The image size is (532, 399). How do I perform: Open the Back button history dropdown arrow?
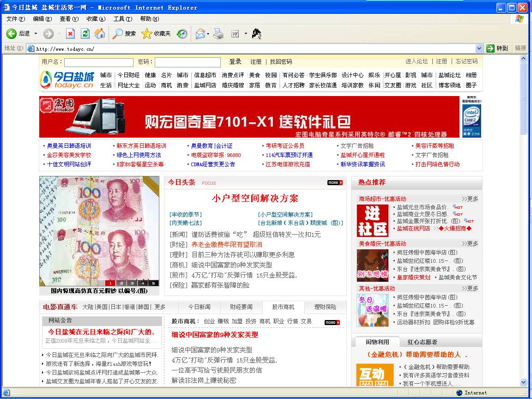click(36, 34)
